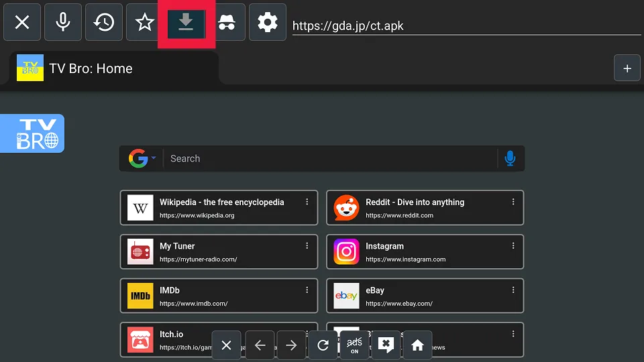Click the TV Bro logo badge
The image size is (644, 362).
tap(32, 133)
